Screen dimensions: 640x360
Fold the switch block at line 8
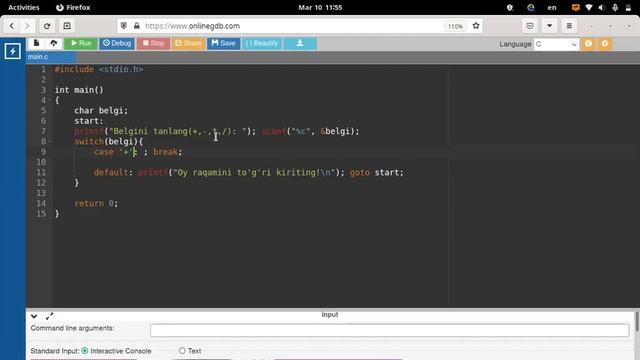[x=49, y=141]
